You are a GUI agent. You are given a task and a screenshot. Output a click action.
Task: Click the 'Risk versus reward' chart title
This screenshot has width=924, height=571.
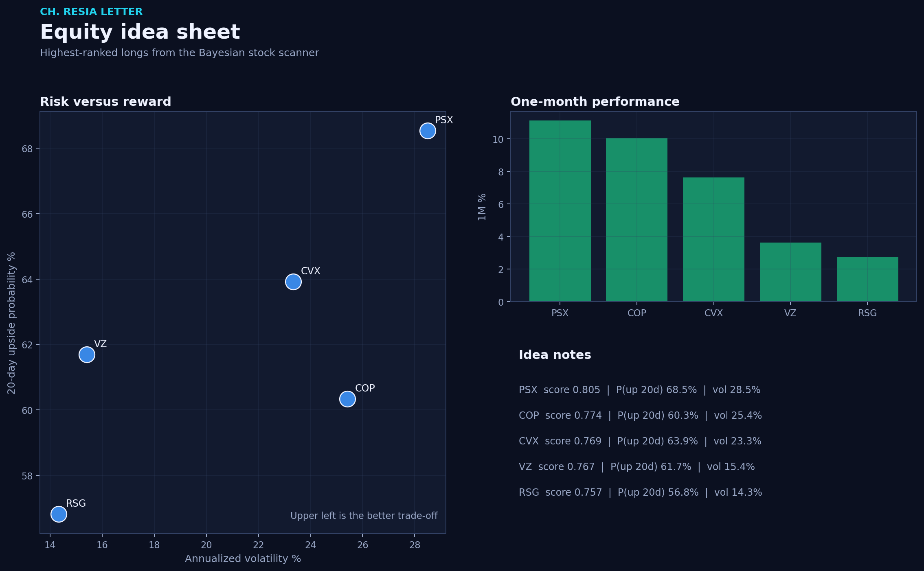click(105, 102)
